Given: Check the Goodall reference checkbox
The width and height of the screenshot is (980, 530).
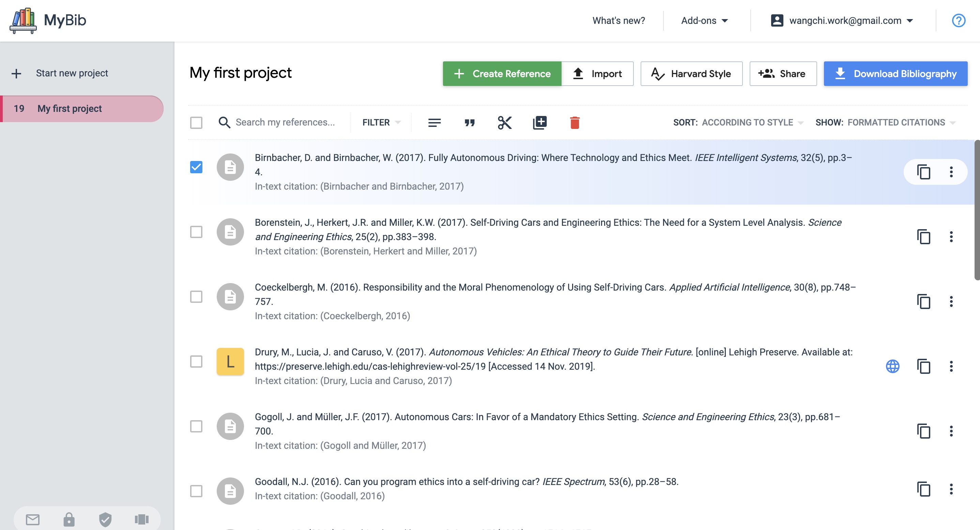Looking at the screenshot, I should (196, 491).
